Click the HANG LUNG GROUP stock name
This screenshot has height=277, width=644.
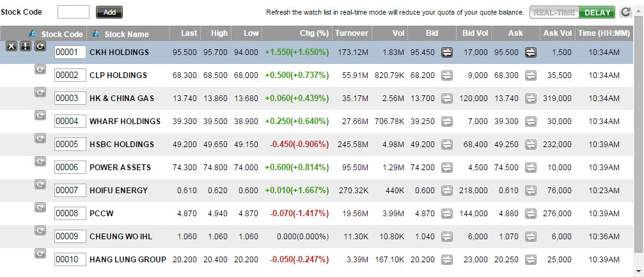pos(128,260)
